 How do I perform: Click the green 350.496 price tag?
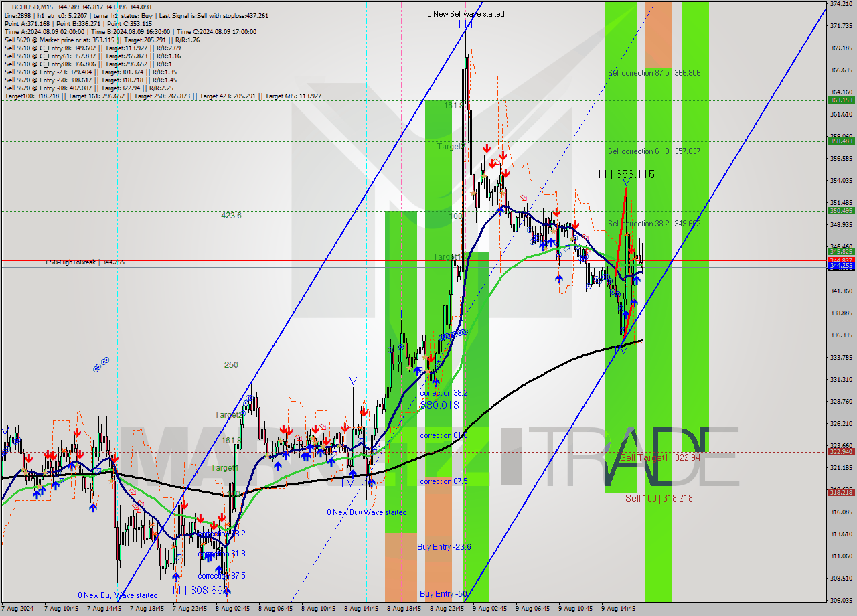pos(841,211)
